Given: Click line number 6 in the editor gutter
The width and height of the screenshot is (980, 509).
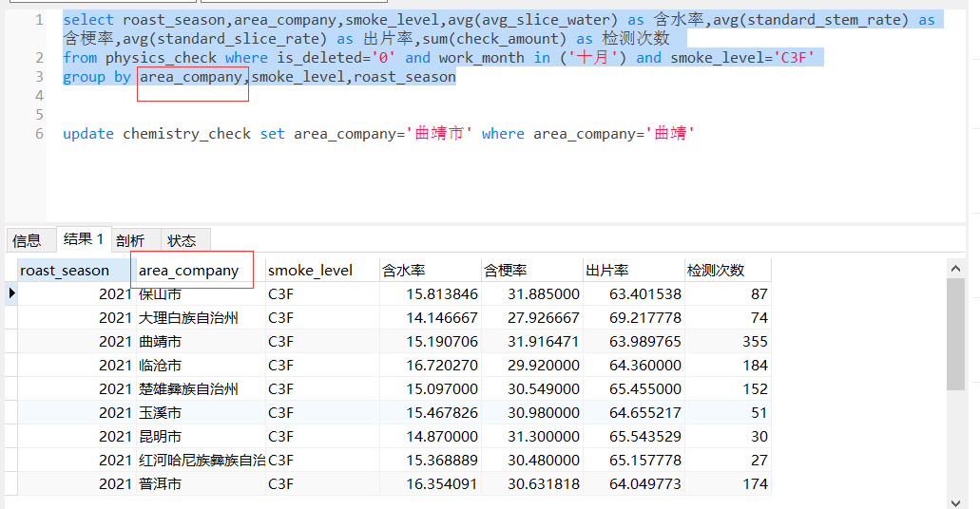Looking at the screenshot, I should click(x=39, y=134).
